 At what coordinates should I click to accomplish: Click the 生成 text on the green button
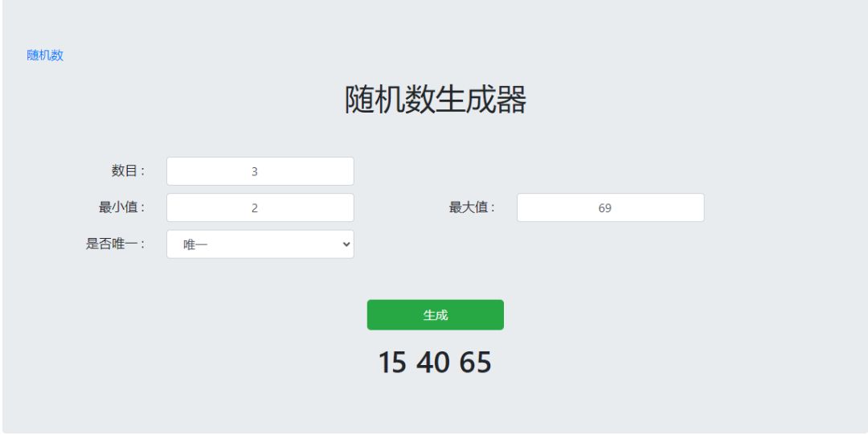(436, 315)
